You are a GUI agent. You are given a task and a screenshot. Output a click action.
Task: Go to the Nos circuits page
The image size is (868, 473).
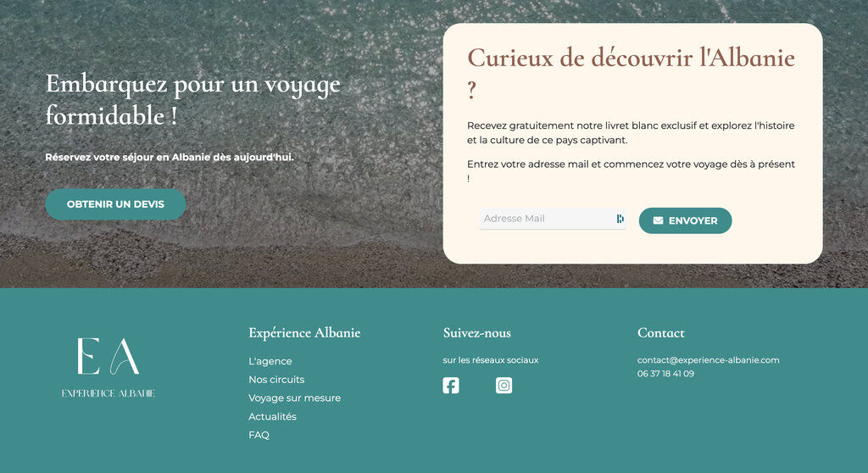276,380
